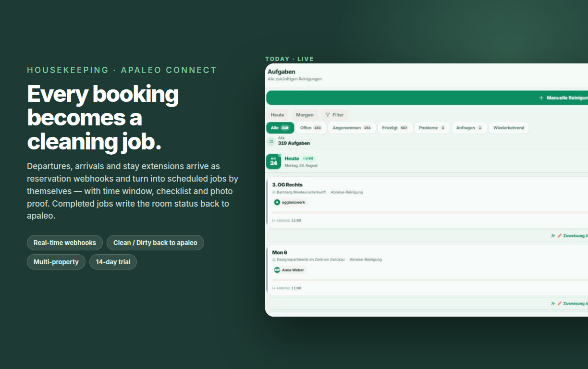Click 'Designapartments im Zentrum Zwickau' text
Image resolution: width=588 pixels, height=369 pixels.
click(x=311, y=259)
